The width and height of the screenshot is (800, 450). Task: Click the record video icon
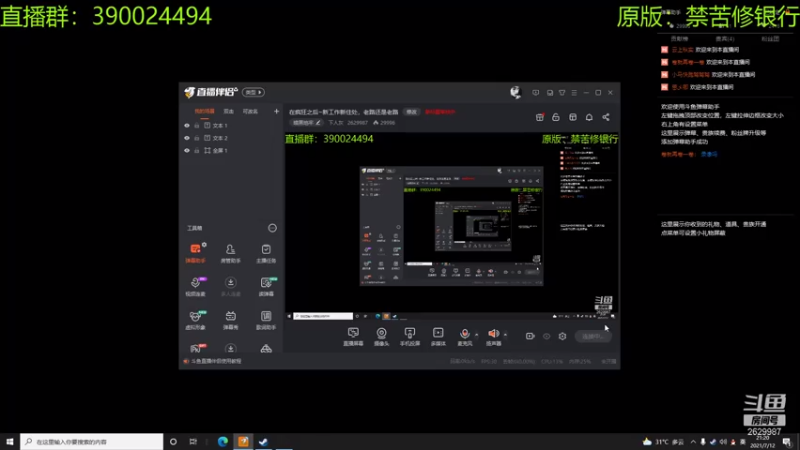pyautogui.click(x=530, y=336)
